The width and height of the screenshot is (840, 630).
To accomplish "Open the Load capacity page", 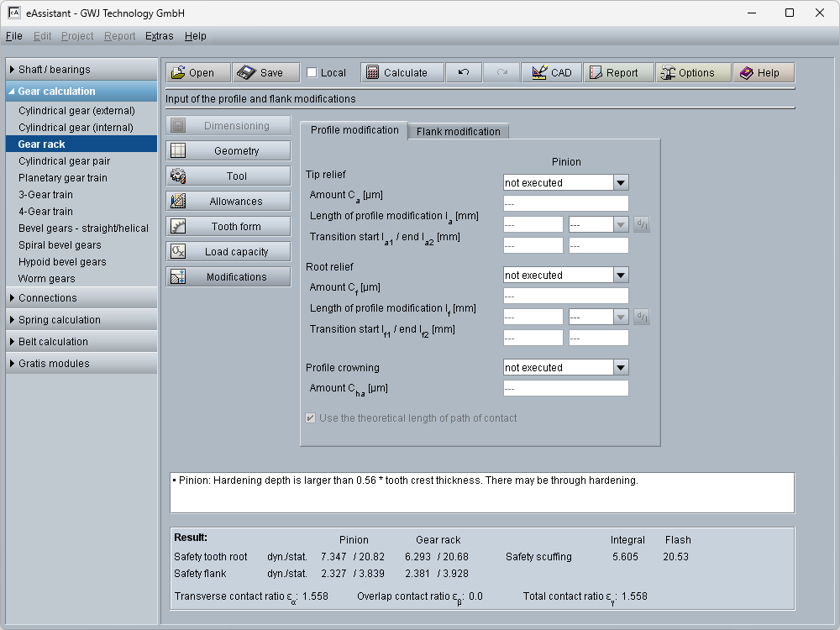I will click(x=228, y=252).
